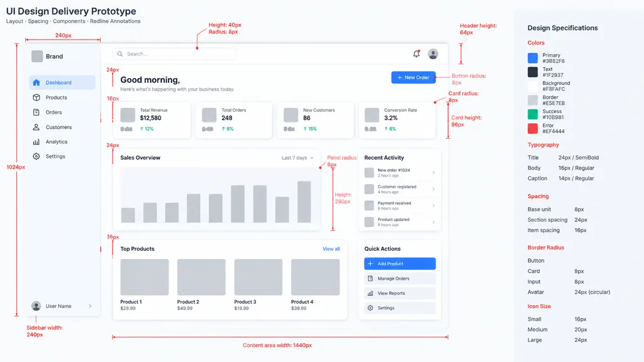Click the search magnifier icon
This screenshot has width=644, height=362.
click(120, 54)
